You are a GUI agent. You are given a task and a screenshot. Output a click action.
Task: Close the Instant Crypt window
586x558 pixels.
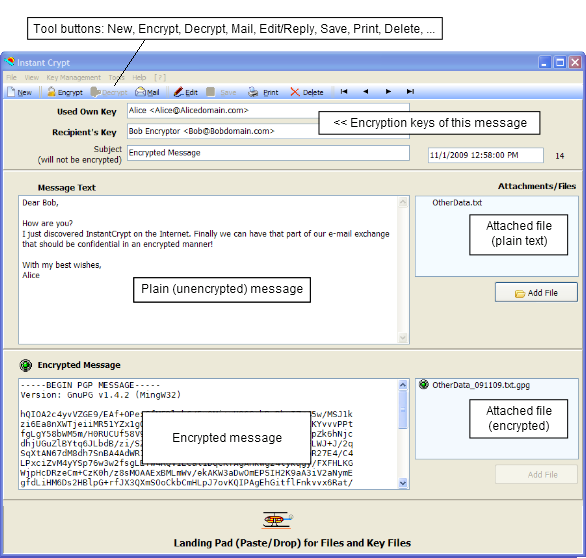575,62
